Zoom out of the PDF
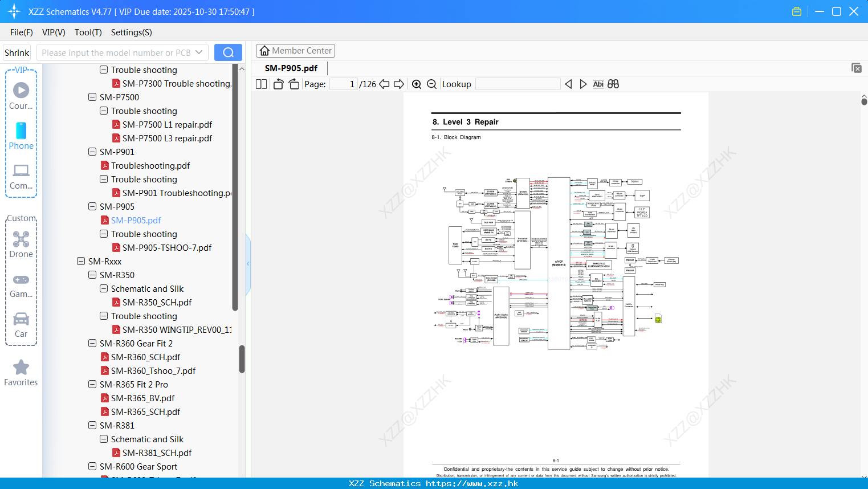The image size is (868, 489). pos(432,84)
